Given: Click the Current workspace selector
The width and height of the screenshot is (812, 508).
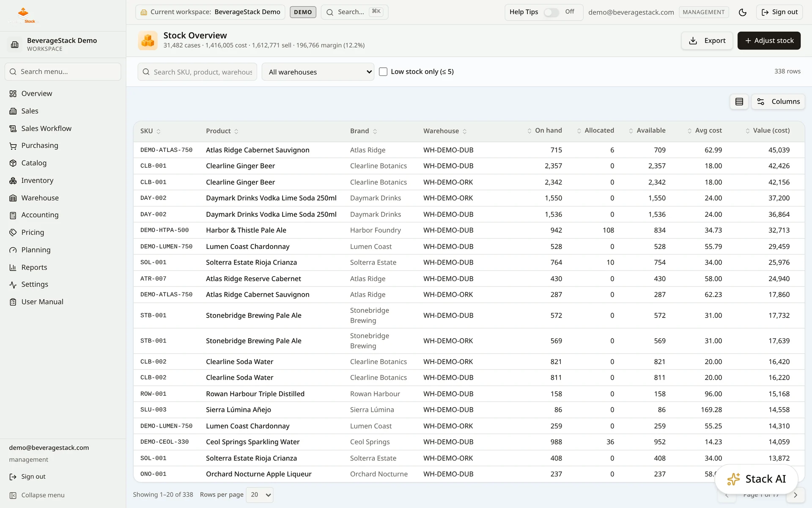Looking at the screenshot, I should pyautogui.click(x=210, y=12).
